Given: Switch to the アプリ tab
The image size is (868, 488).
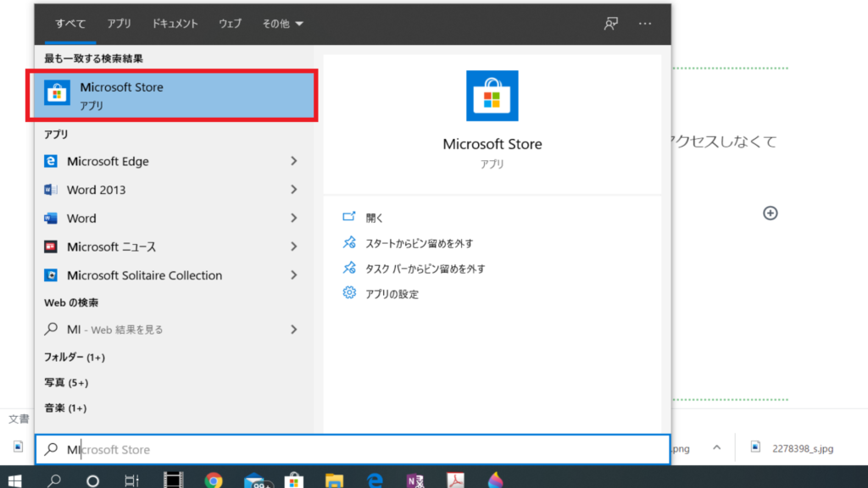Looking at the screenshot, I should coord(119,23).
